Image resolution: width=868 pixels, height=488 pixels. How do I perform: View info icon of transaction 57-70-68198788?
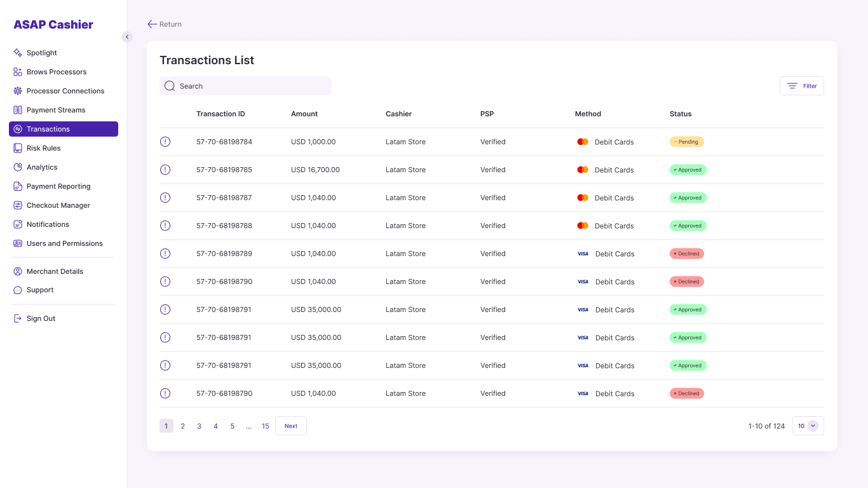click(165, 226)
